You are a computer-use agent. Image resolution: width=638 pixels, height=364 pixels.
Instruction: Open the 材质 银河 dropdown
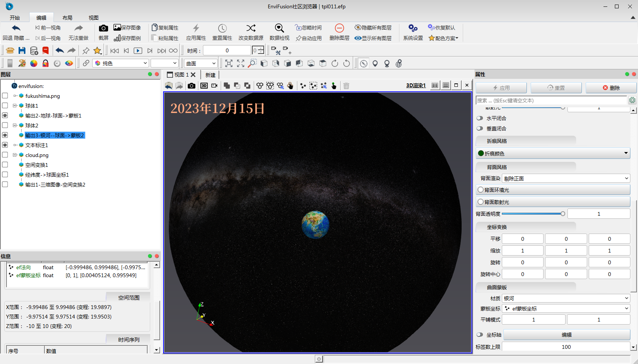566,298
